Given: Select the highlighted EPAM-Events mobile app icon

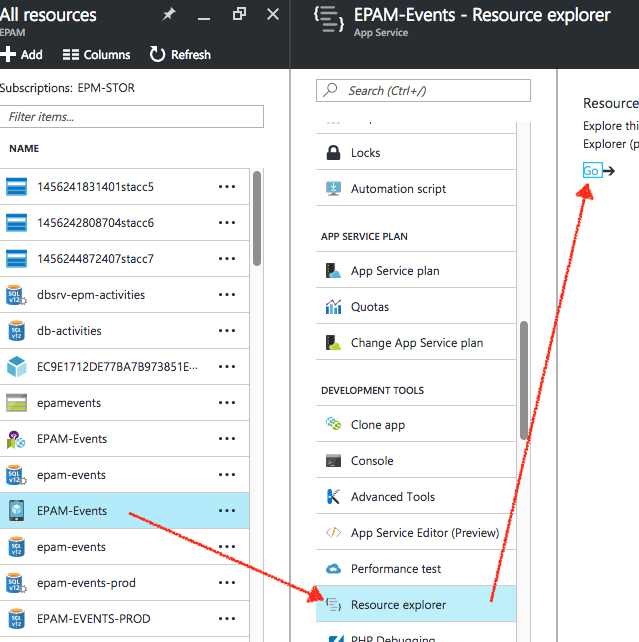Looking at the screenshot, I should pos(16,511).
